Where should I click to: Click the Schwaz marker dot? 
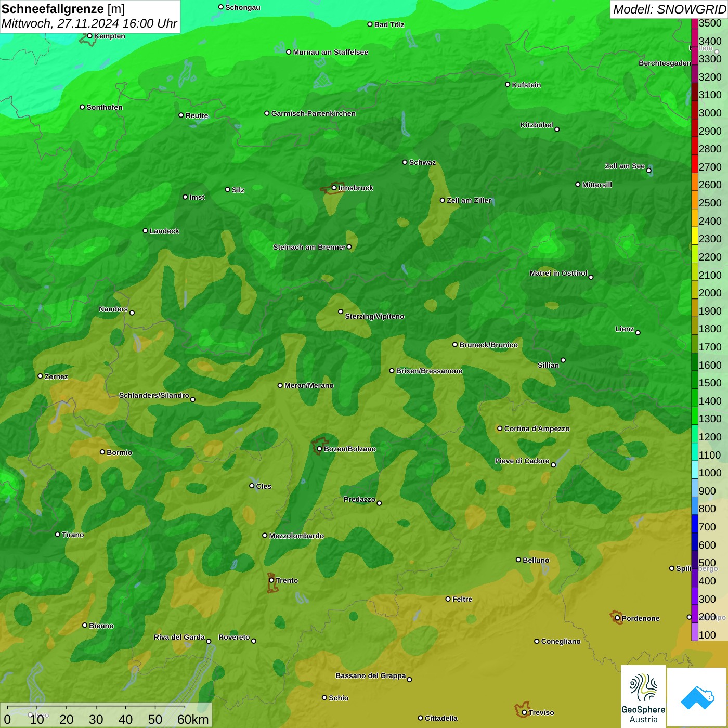[405, 162]
